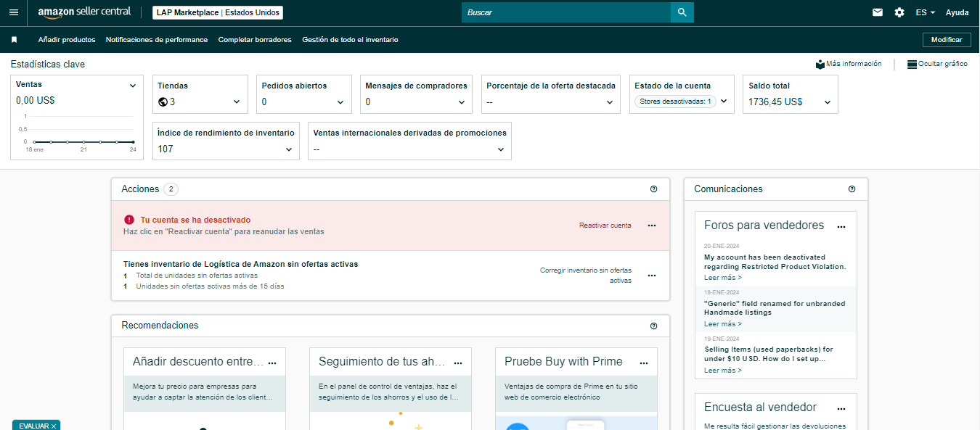The height and width of the screenshot is (430, 980).
Task: Open more options on Seguimiento de tus ahorros card
Action: [458, 363]
